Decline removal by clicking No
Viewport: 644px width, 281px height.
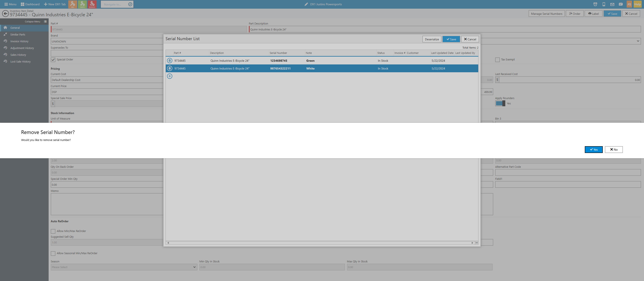pos(614,149)
